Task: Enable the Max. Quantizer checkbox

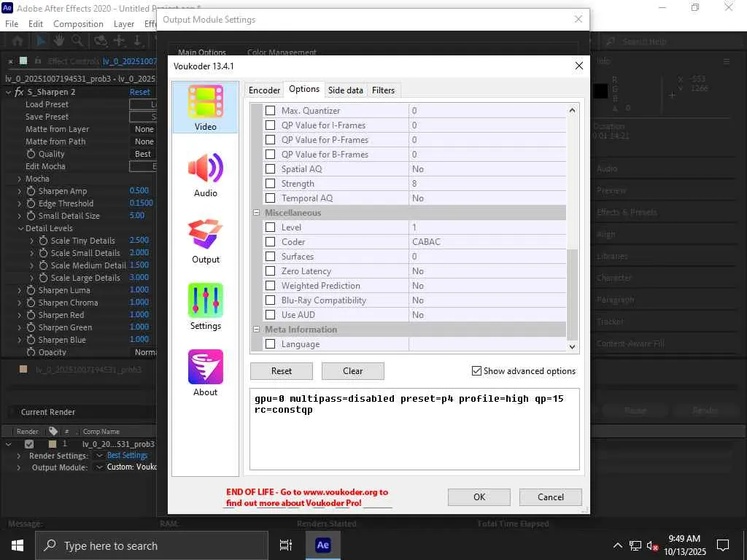Action: coord(270,111)
